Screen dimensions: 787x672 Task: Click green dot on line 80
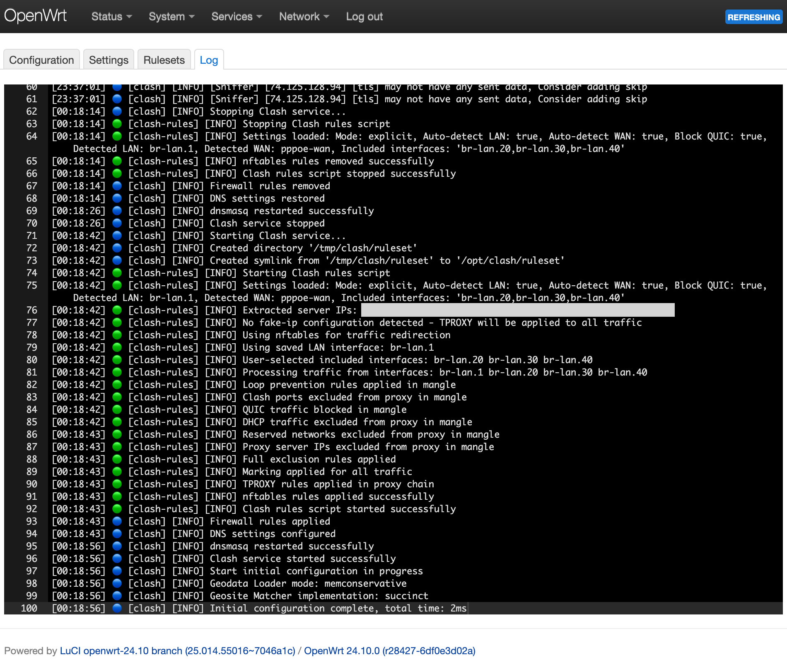[x=117, y=360]
